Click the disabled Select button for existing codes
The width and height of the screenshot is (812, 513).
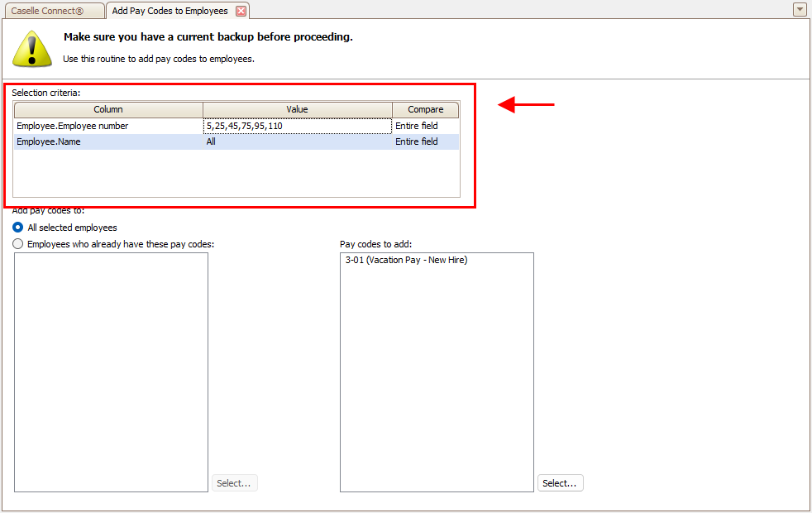point(235,483)
